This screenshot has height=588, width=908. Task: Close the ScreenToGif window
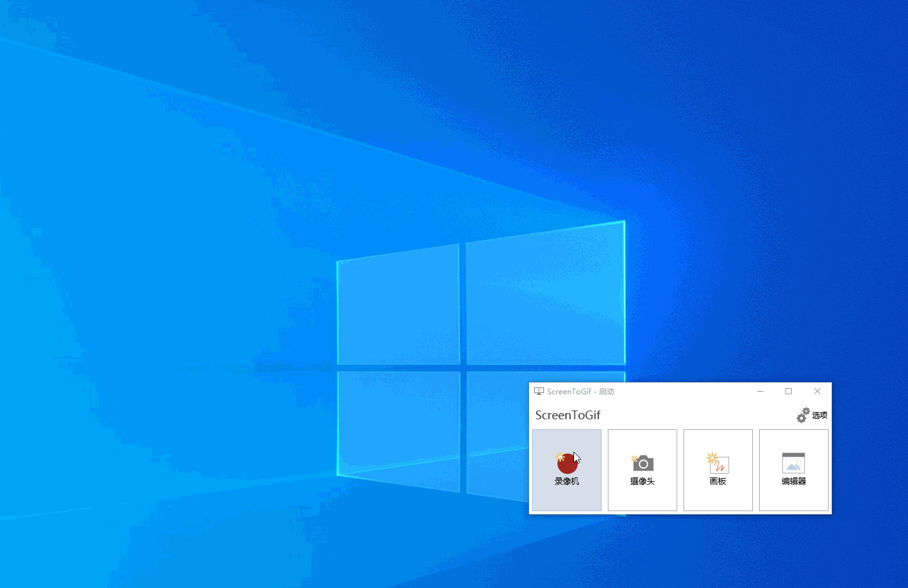click(817, 391)
